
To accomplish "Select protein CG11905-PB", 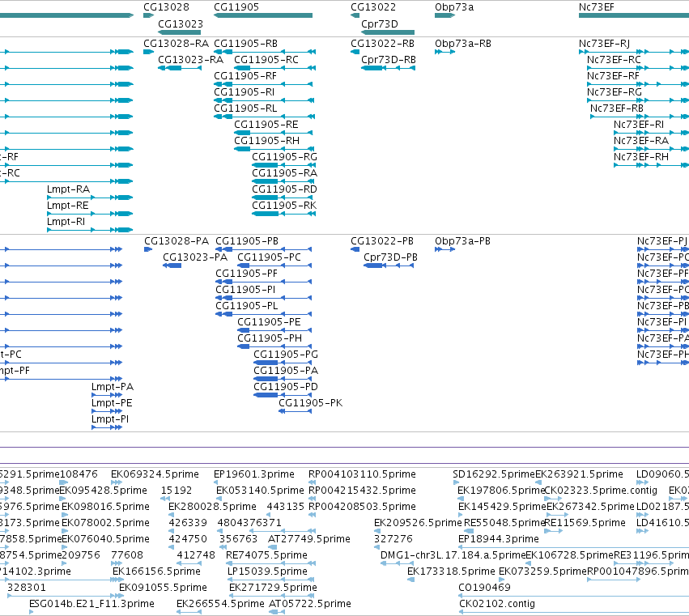I will [x=246, y=241].
